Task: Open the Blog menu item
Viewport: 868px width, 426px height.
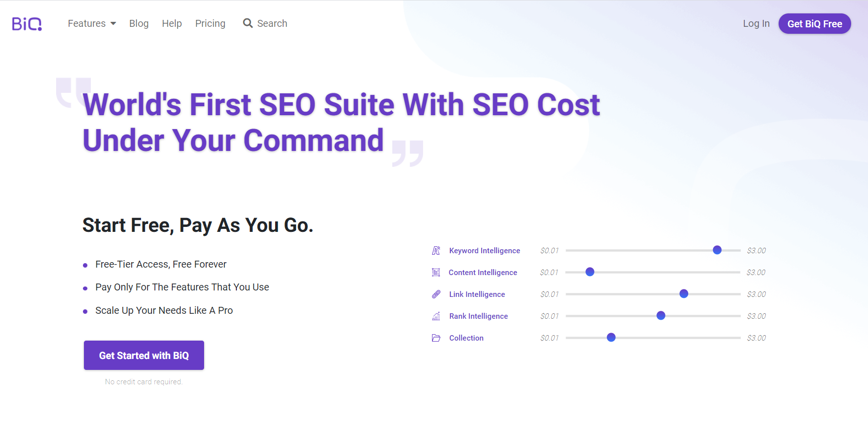Action: (x=139, y=23)
